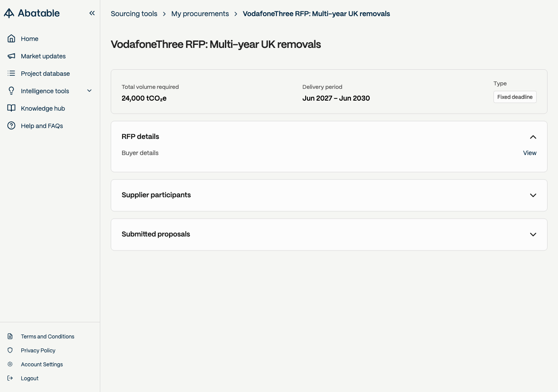This screenshot has height=392, width=558.
Task: Collapse the sidebar with the double-chevron icon
Action: pyautogui.click(x=92, y=13)
